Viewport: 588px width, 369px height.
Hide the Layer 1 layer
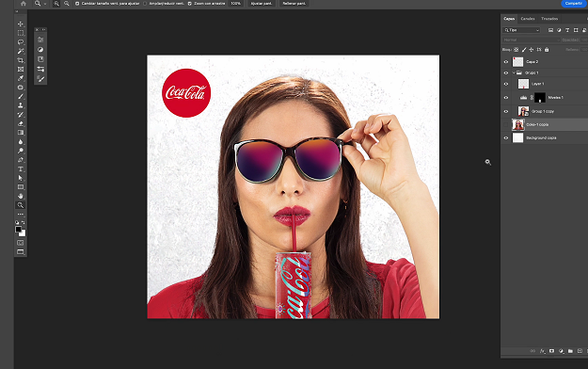coord(506,84)
